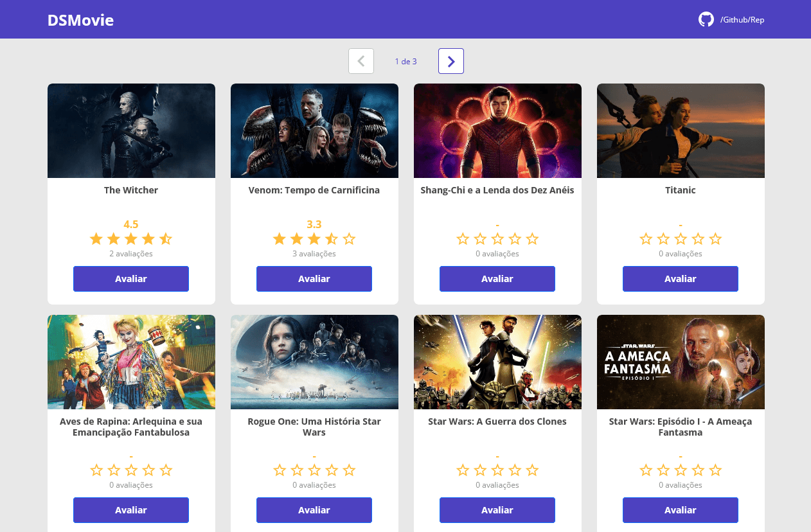Screen dimensions: 811x532
Task: Click 'Star Wars: A Guerra dos Clones' title
Action: (497, 421)
